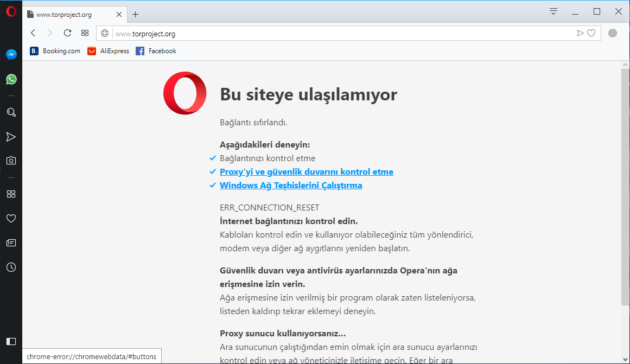The image size is (630, 364).
Task: Open the Booking.com bookmark
Action: click(x=55, y=51)
